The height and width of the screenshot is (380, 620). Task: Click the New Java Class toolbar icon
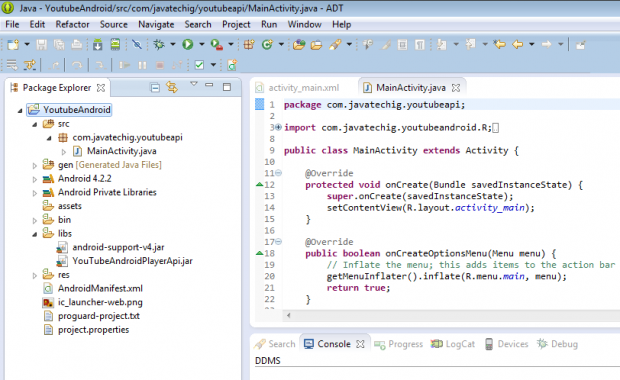[267, 44]
